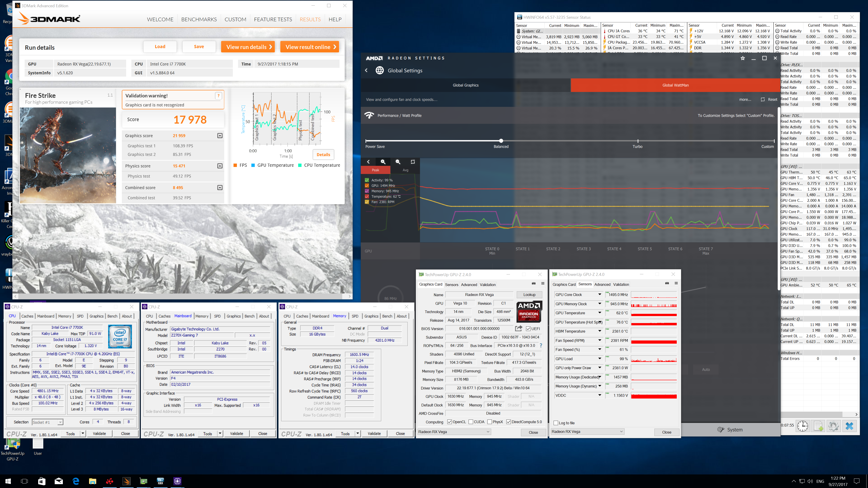Image resolution: width=868 pixels, height=488 pixels.
Task: Open the Caches tab in first CPU-Z window
Action: click(27, 316)
